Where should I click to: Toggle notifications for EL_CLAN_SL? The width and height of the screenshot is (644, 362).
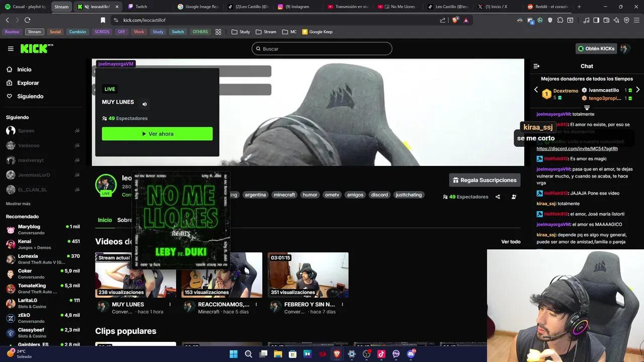(77, 190)
